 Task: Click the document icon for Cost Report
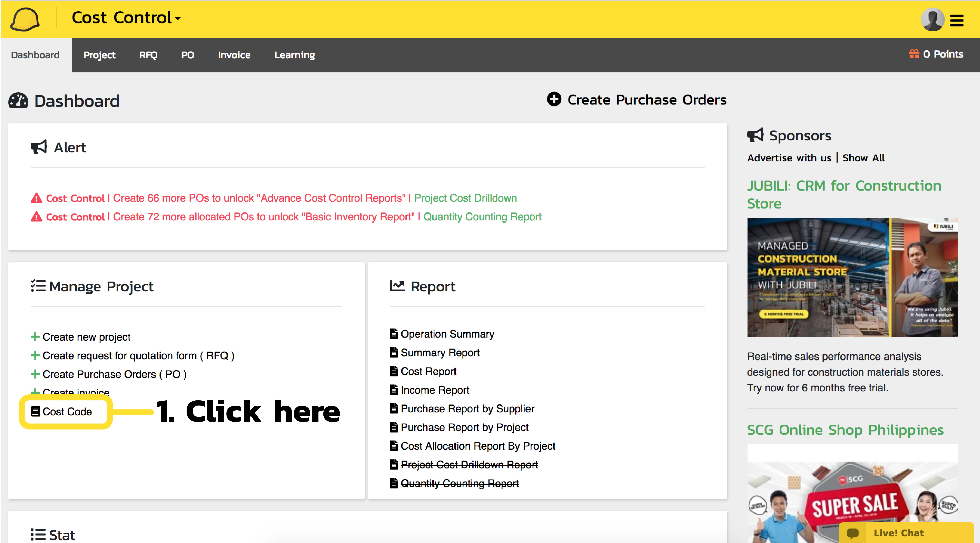click(x=394, y=371)
